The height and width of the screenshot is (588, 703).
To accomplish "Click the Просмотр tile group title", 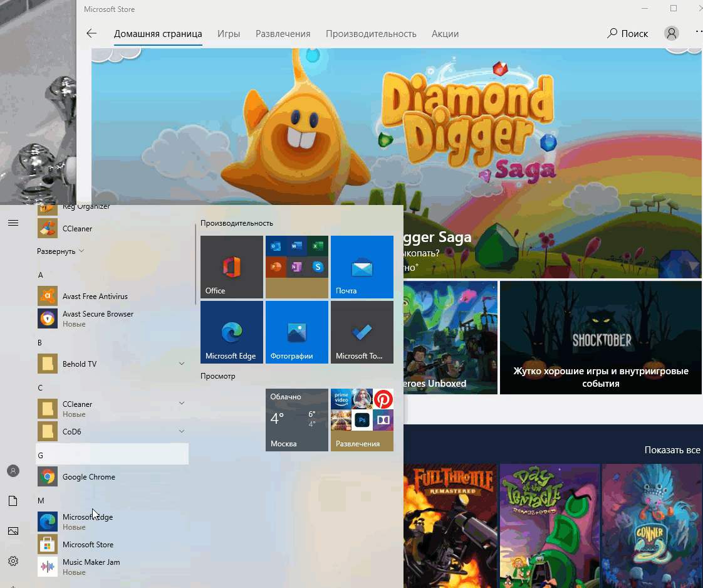I will [218, 376].
